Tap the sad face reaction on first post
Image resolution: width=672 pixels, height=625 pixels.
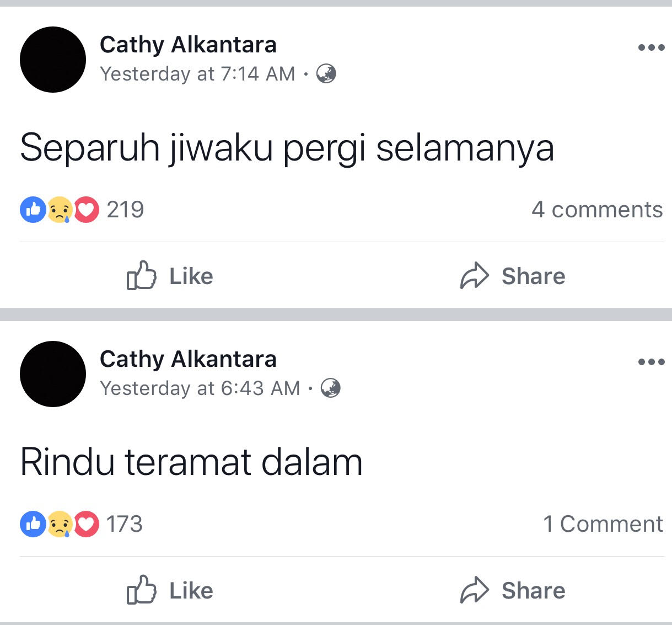pyautogui.click(x=60, y=210)
